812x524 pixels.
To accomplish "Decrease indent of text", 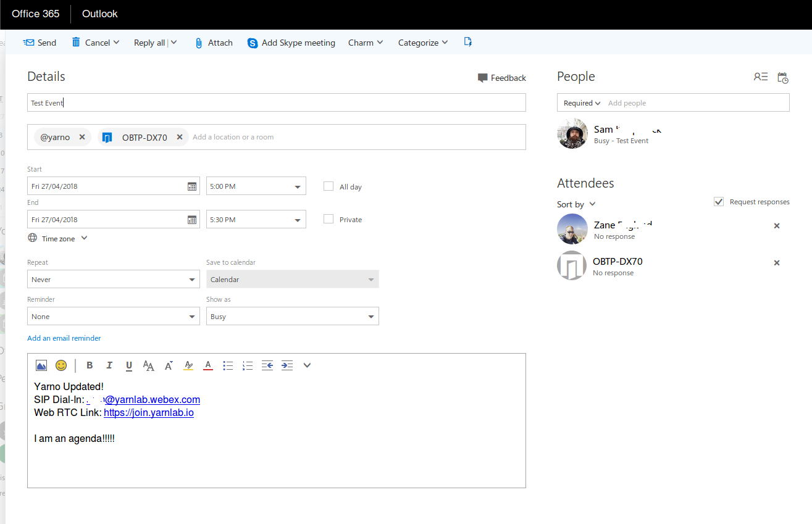I will point(267,365).
